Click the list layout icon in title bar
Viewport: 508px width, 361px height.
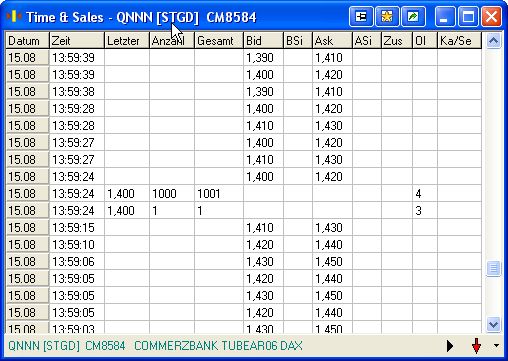(361, 17)
